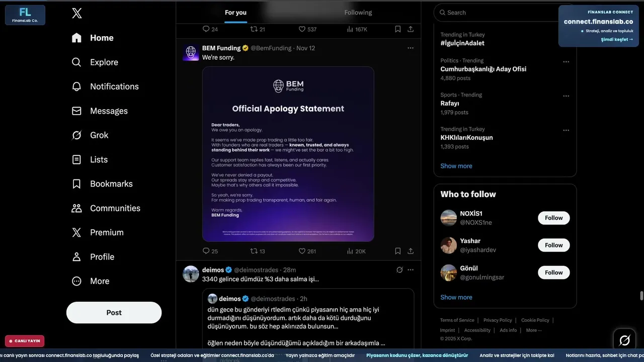Open more options for Cumhurbaşkanlığı Aday Ofisi trend
The width and height of the screenshot is (644, 362).
[566, 62]
